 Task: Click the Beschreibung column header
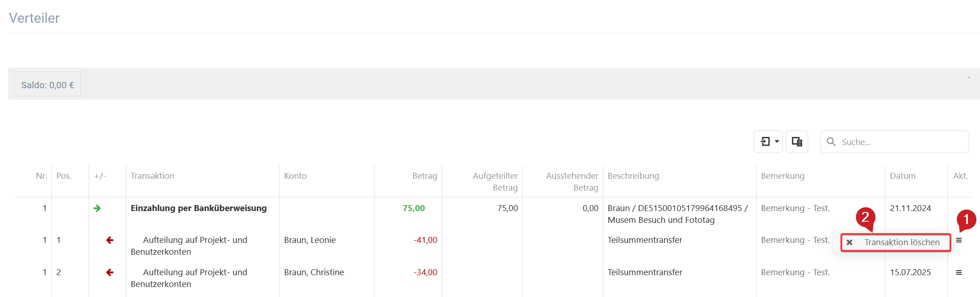point(633,176)
